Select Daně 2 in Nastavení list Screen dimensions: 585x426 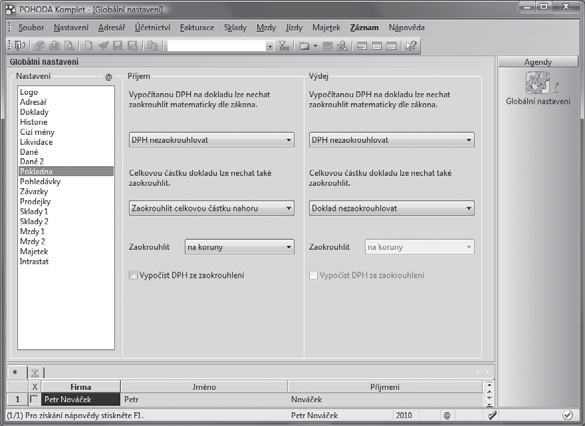click(x=32, y=162)
